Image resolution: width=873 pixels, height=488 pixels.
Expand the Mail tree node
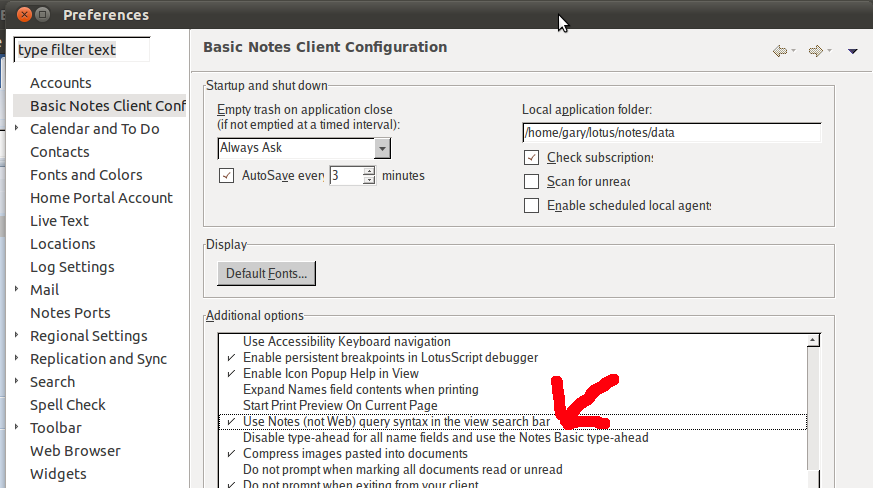coord(16,289)
